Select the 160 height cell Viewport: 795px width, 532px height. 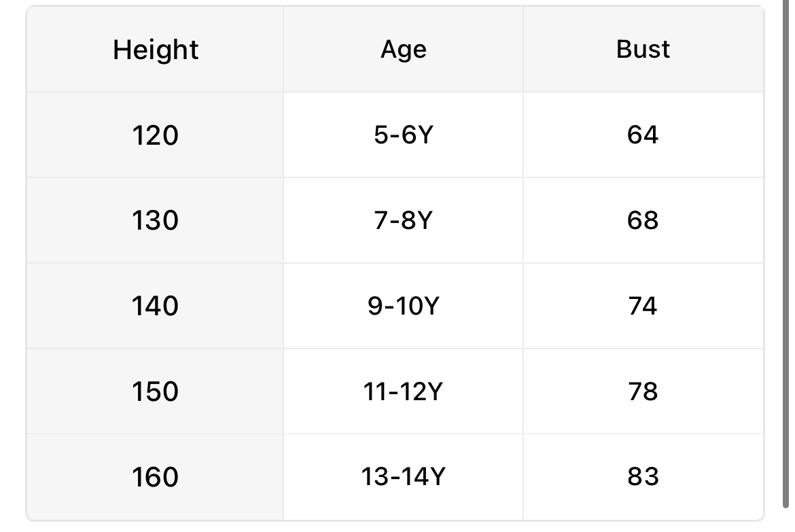[156, 477]
